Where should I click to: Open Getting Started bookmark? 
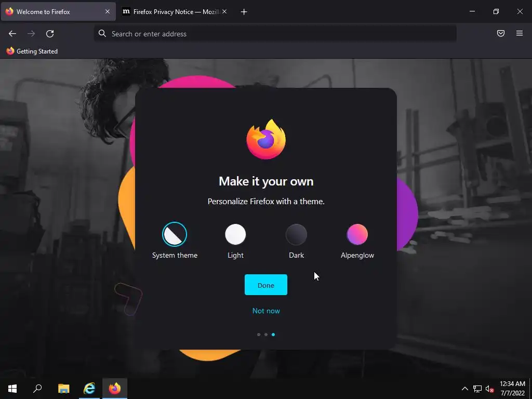[32, 51]
